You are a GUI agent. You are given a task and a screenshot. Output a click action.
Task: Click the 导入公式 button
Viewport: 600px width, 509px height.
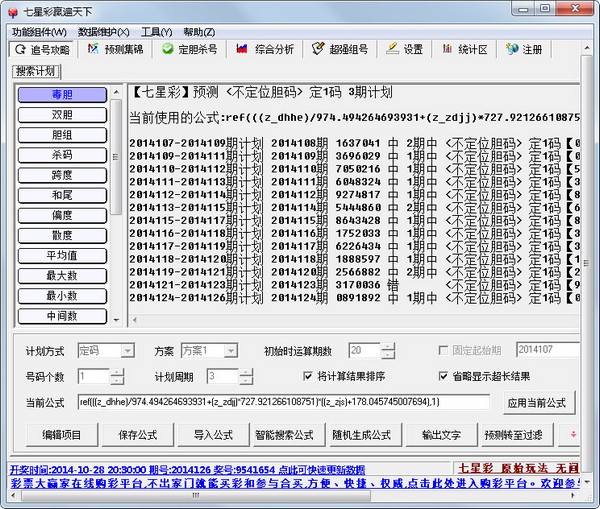(214, 435)
